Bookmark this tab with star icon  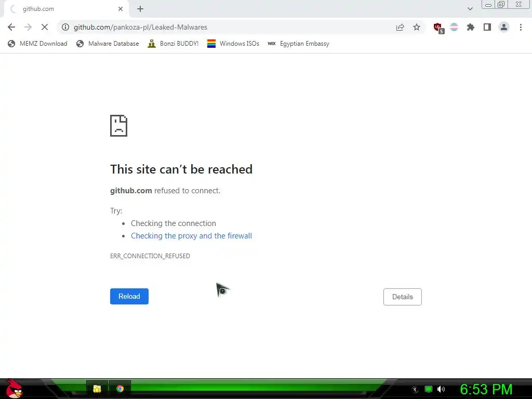click(417, 27)
